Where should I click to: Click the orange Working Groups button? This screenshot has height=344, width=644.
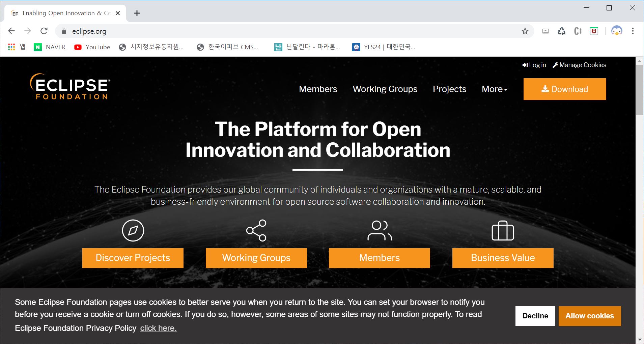pyautogui.click(x=256, y=258)
